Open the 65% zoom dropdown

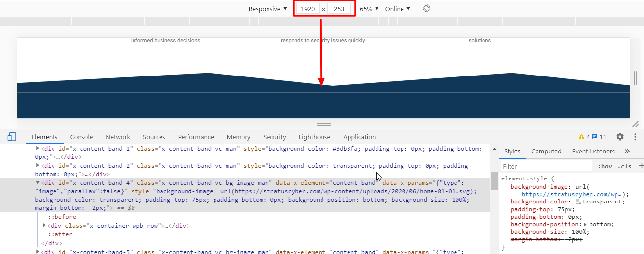pos(370,9)
